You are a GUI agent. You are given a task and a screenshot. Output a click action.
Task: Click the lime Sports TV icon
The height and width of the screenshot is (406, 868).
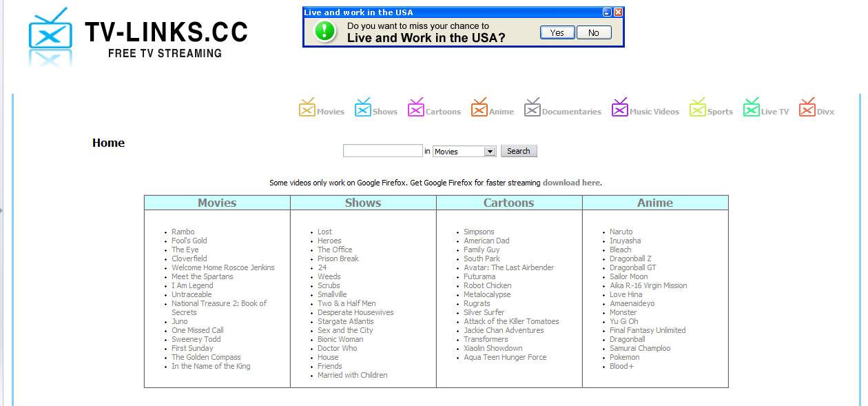(x=697, y=108)
